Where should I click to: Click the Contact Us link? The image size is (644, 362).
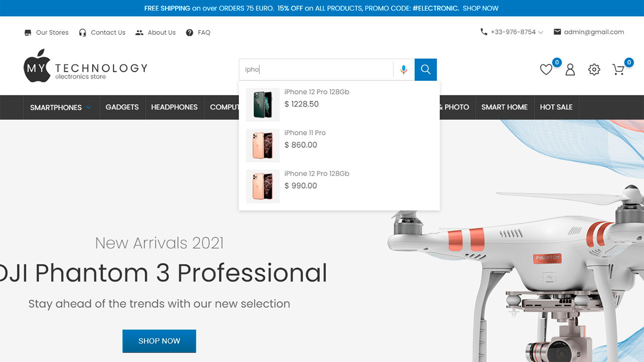(x=108, y=33)
